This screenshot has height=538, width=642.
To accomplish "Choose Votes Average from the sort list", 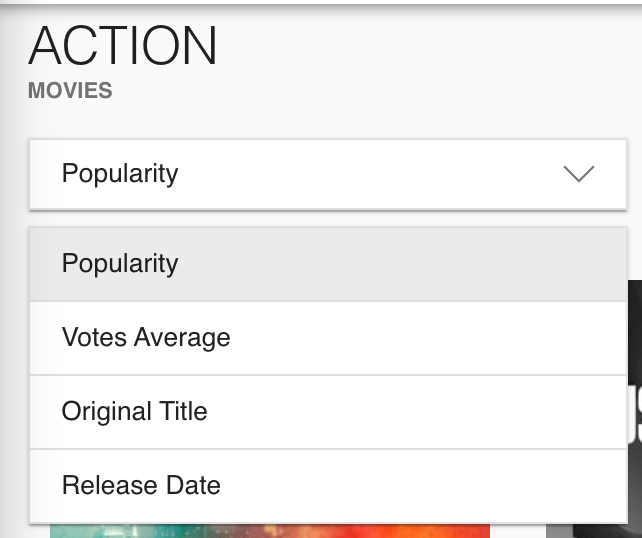I will pos(328,338).
